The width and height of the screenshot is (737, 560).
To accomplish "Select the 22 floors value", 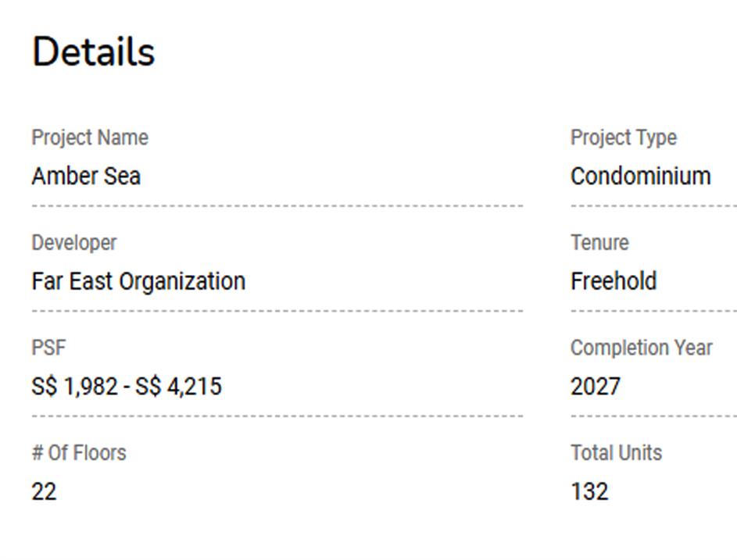I will [44, 492].
